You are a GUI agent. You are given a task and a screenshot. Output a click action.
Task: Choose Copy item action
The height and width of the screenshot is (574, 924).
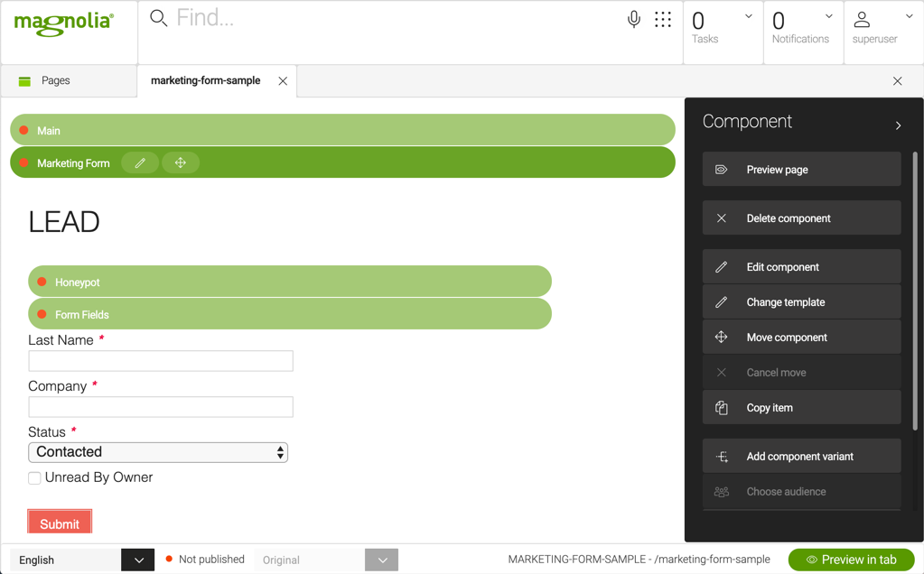801,408
